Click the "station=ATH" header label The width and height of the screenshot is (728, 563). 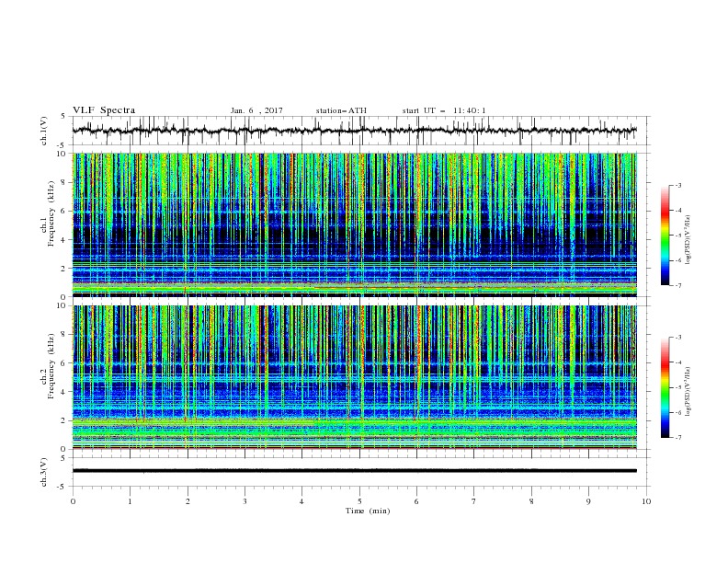pyautogui.click(x=341, y=110)
